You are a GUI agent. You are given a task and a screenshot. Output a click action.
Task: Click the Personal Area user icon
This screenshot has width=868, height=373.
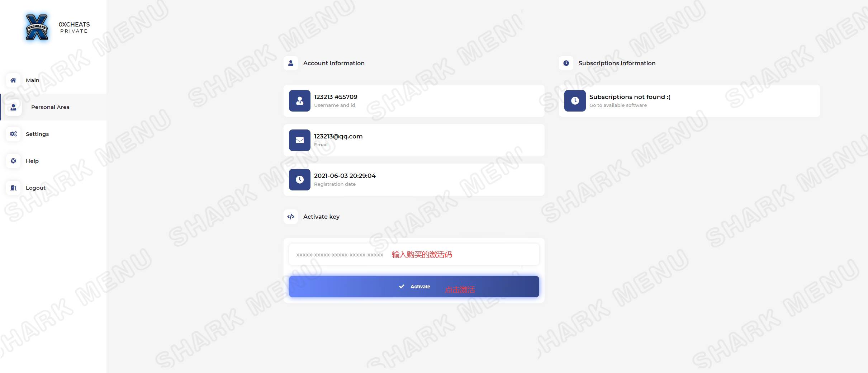pyautogui.click(x=13, y=107)
